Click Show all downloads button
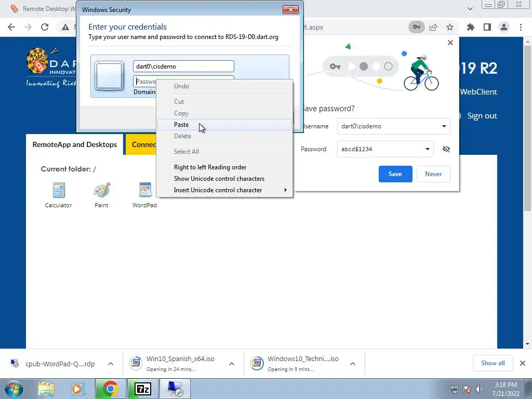Screen dimensions: 532x399 (493, 363)
